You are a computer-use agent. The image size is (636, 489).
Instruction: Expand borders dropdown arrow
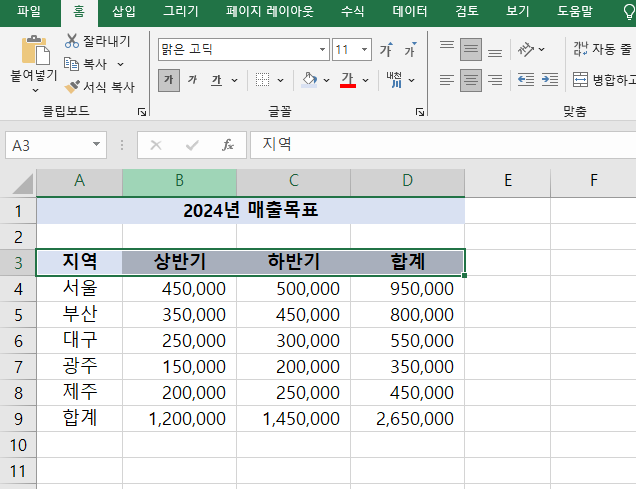click(x=280, y=80)
